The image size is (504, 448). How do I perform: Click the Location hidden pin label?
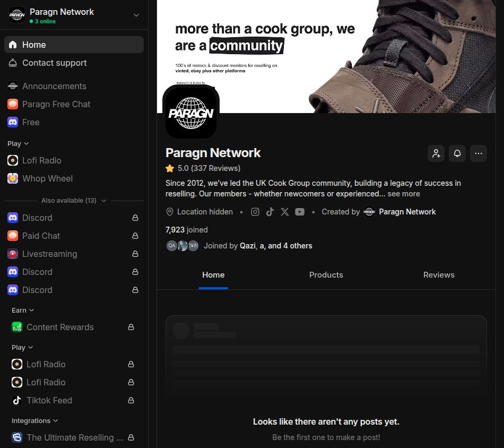(x=199, y=212)
